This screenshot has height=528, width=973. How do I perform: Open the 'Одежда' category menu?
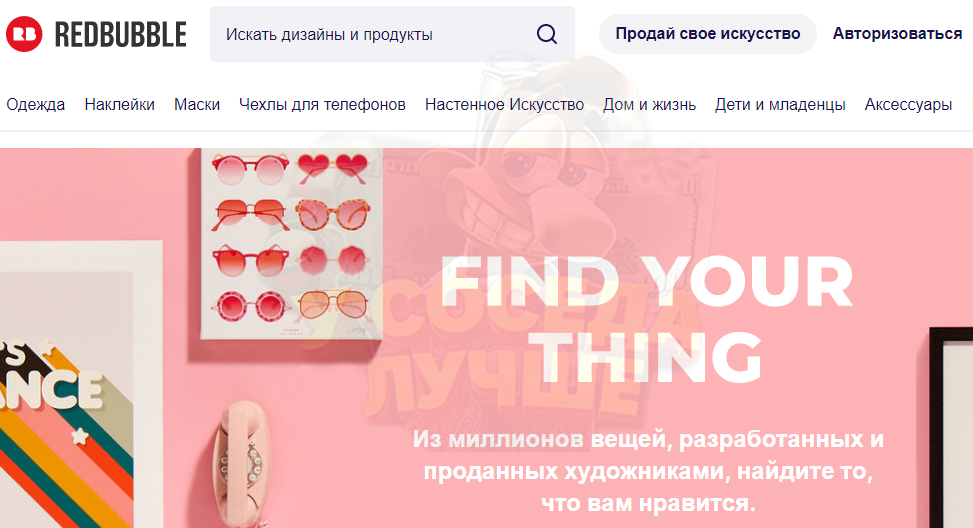click(35, 104)
